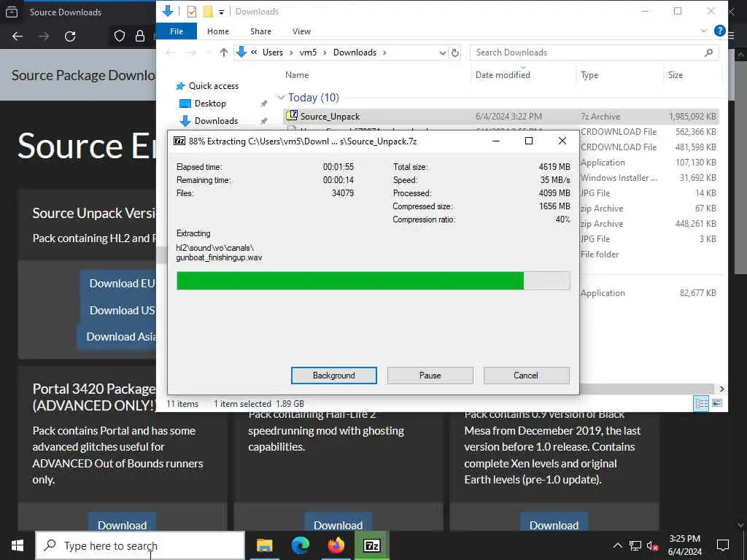The image size is (747, 560).
Task: Click the taskbar search box
Action: [140, 545]
